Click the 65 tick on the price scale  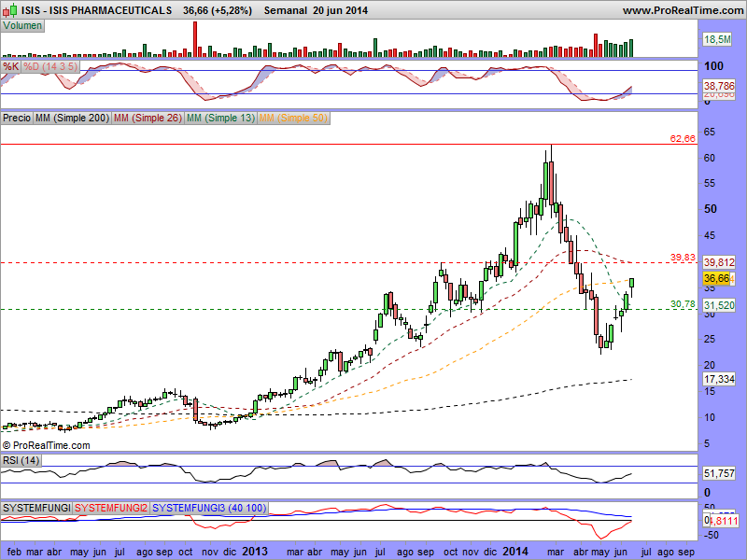click(710, 133)
